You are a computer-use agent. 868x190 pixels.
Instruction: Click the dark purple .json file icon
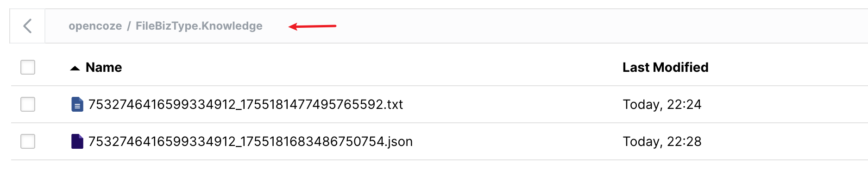coord(77,141)
